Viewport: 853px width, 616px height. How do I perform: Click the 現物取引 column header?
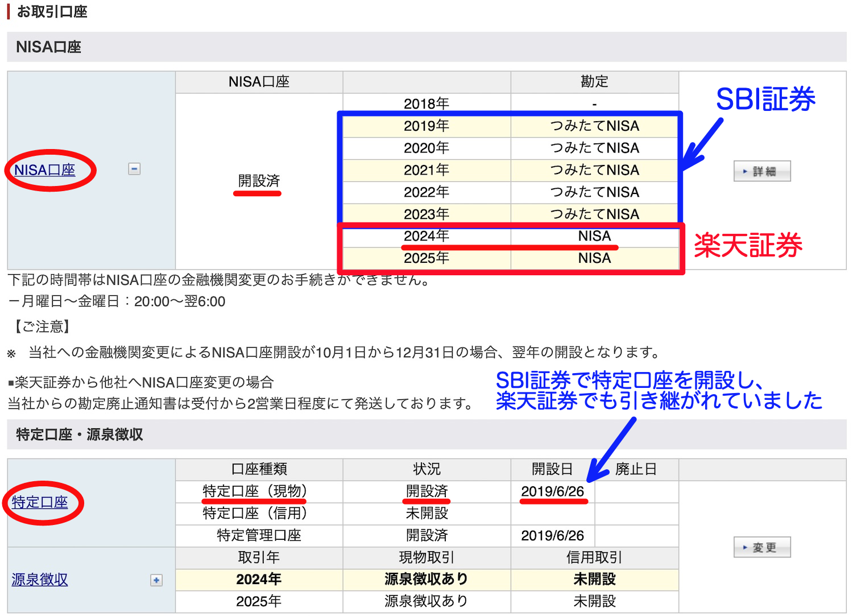(427, 557)
